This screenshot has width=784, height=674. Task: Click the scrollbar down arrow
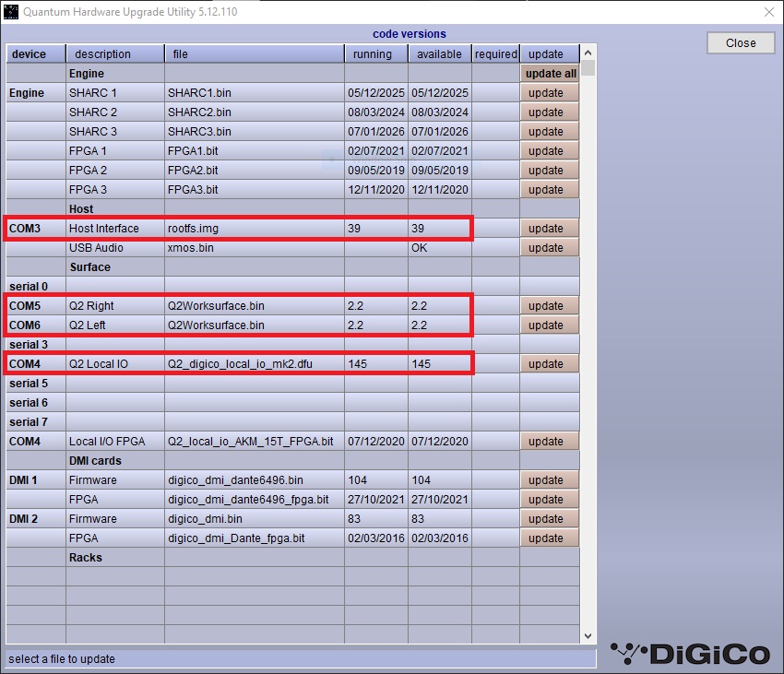tap(588, 636)
